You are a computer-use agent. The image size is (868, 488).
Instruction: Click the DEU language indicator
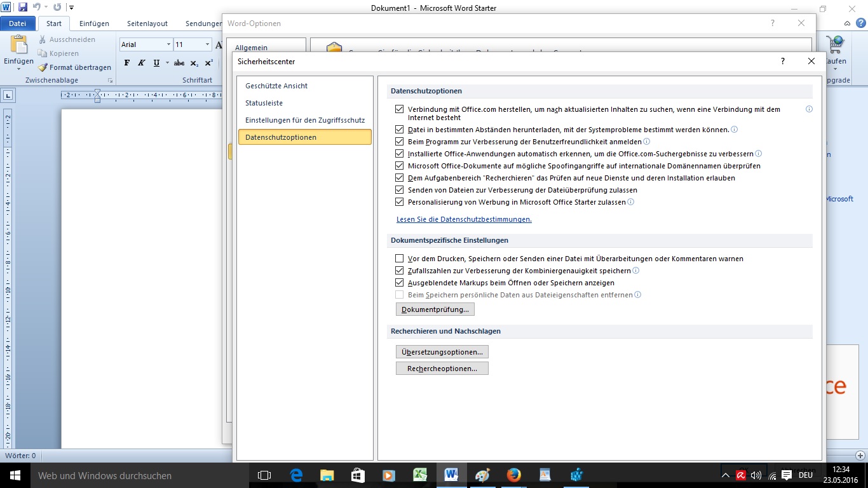[806, 475]
